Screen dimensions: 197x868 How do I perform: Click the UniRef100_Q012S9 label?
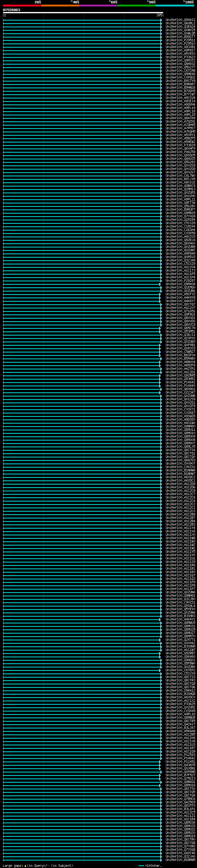180,399
